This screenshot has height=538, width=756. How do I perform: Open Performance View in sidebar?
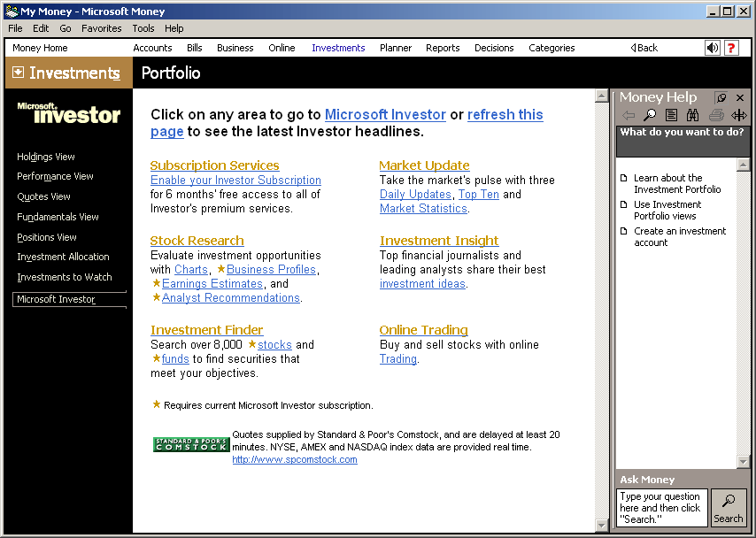coord(55,176)
